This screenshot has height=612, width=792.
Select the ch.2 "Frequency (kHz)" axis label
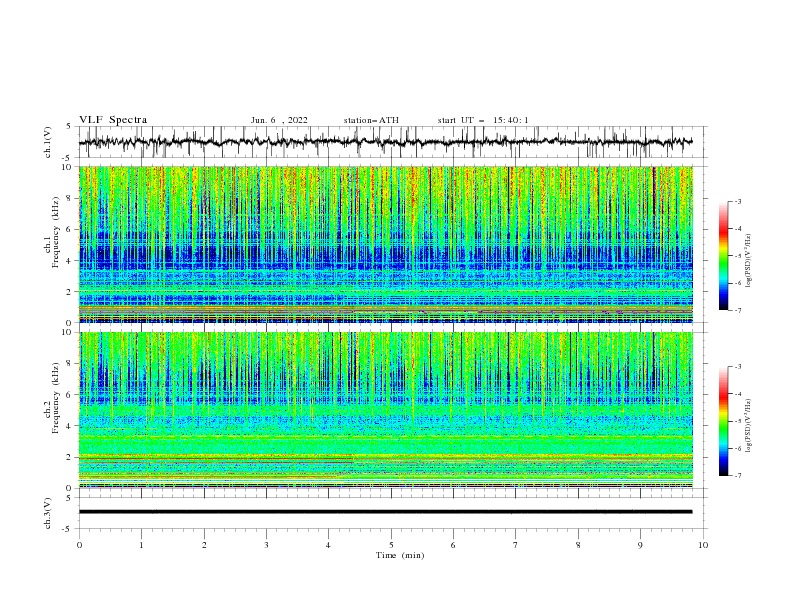tap(56, 398)
